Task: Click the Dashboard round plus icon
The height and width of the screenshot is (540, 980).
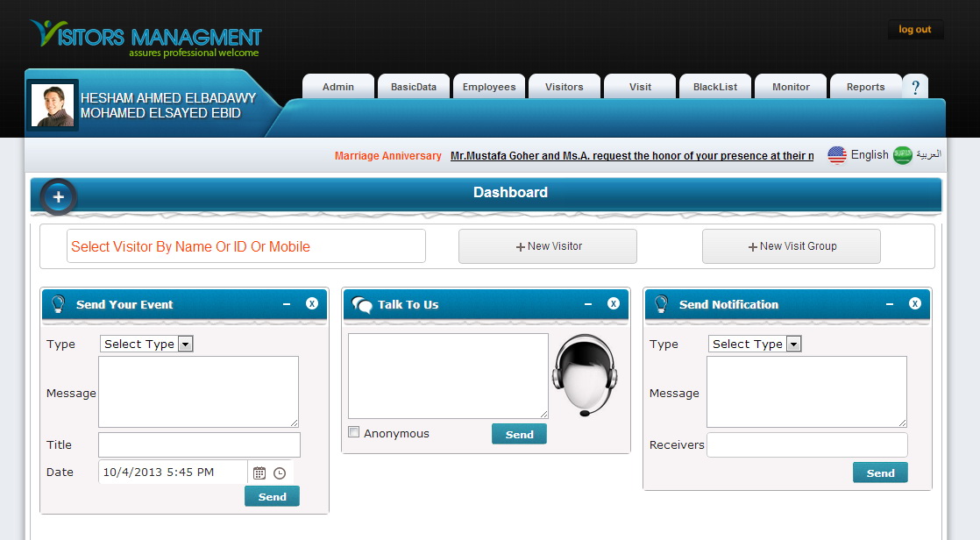Action: click(x=59, y=197)
